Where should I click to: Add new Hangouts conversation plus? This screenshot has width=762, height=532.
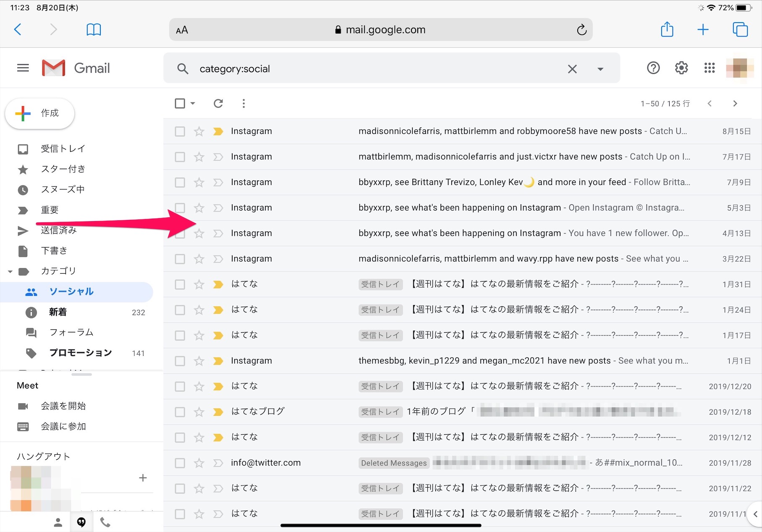143,477
